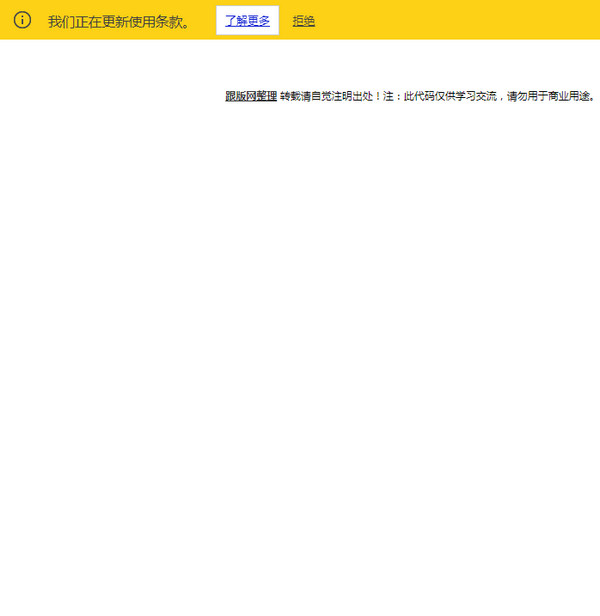Visit the underlined 跟版网整理 source credit
The width and height of the screenshot is (600, 616).
click(251, 97)
